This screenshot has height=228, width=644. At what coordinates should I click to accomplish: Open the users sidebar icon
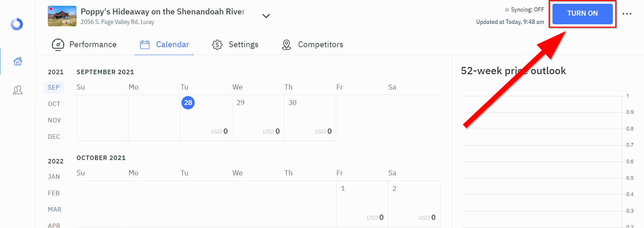pos(18,90)
